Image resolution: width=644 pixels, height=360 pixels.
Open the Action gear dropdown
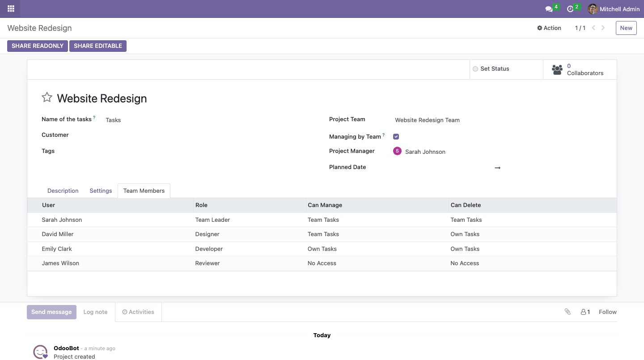click(x=549, y=28)
